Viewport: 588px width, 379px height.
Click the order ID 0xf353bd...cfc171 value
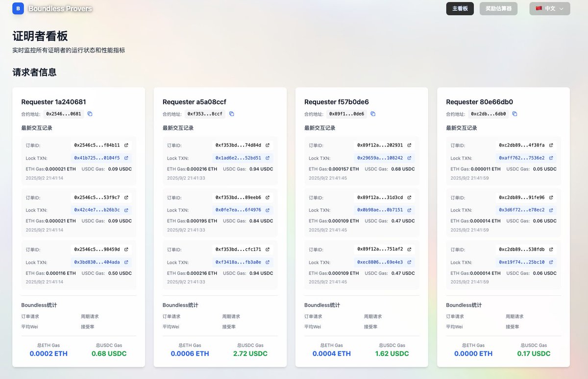239,250
